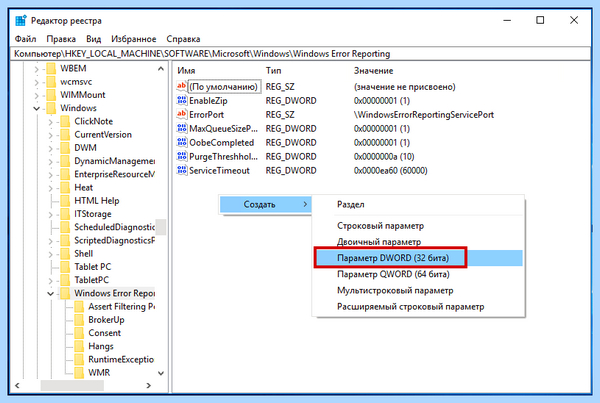Select RuntimeExceptio key in tree

click(x=121, y=359)
